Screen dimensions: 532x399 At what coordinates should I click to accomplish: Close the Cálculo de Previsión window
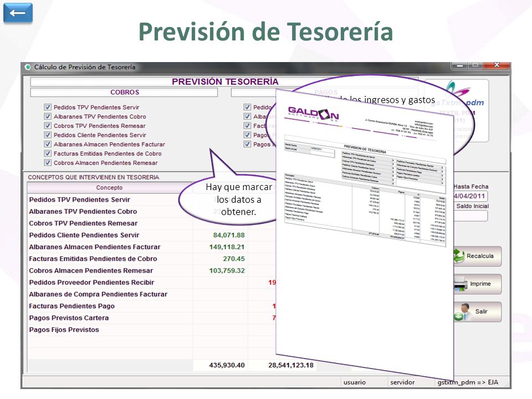point(497,65)
